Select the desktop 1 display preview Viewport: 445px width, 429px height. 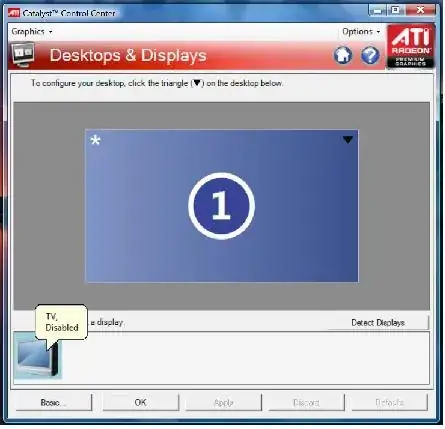[222, 206]
